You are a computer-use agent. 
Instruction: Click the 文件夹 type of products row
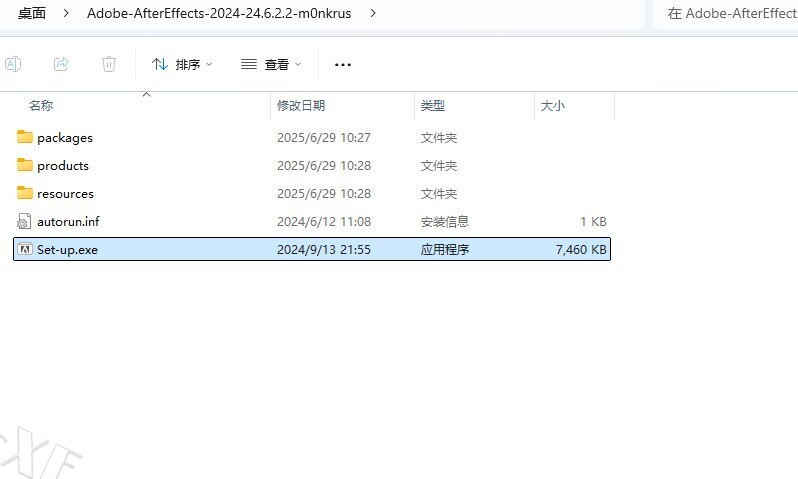click(438, 165)
